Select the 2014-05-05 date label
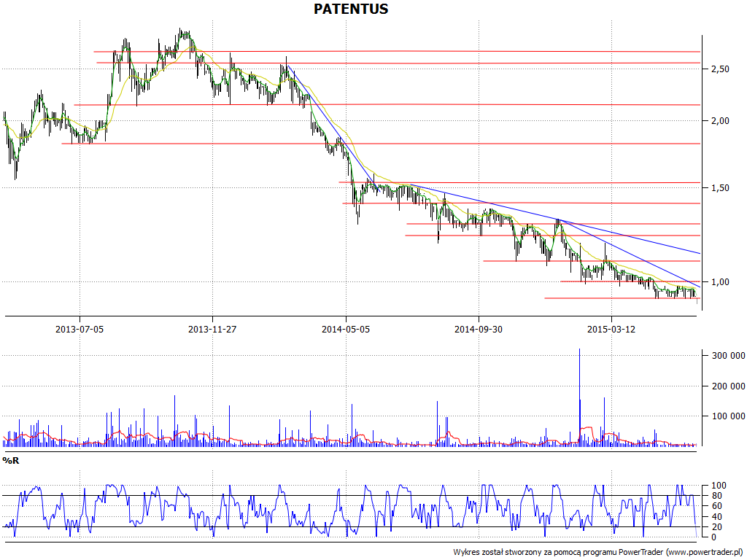 (346, 329)
